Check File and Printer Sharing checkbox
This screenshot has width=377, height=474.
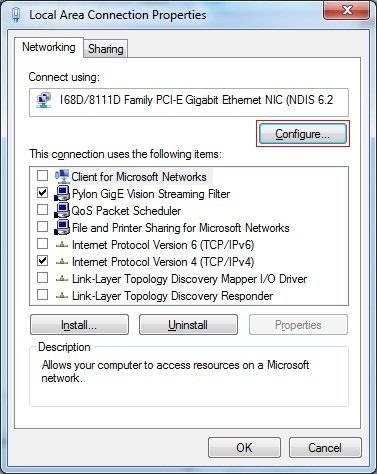pos(42,226)
